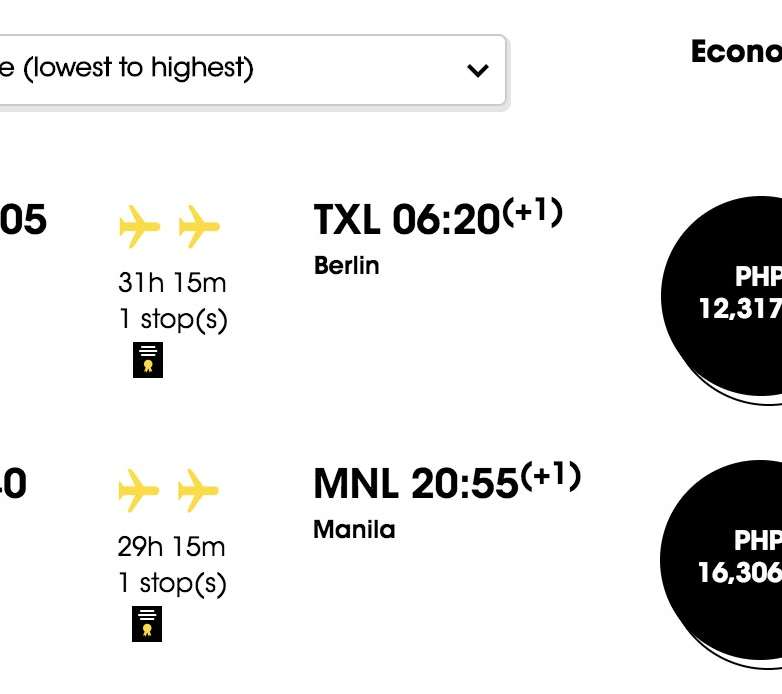View stop details for the 29h 15m flight
Viewport: 782px width, 694px height.
point(173,584)
